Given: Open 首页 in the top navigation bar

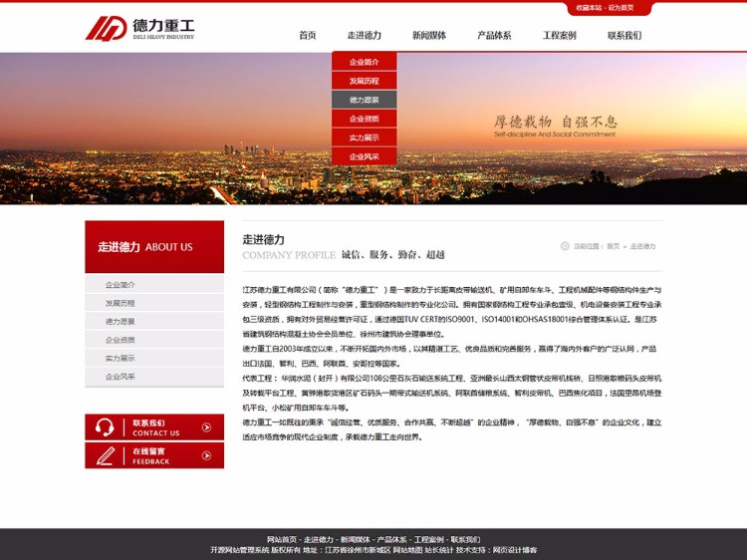Looking at the screenshot, I should [x=308, y=35].
